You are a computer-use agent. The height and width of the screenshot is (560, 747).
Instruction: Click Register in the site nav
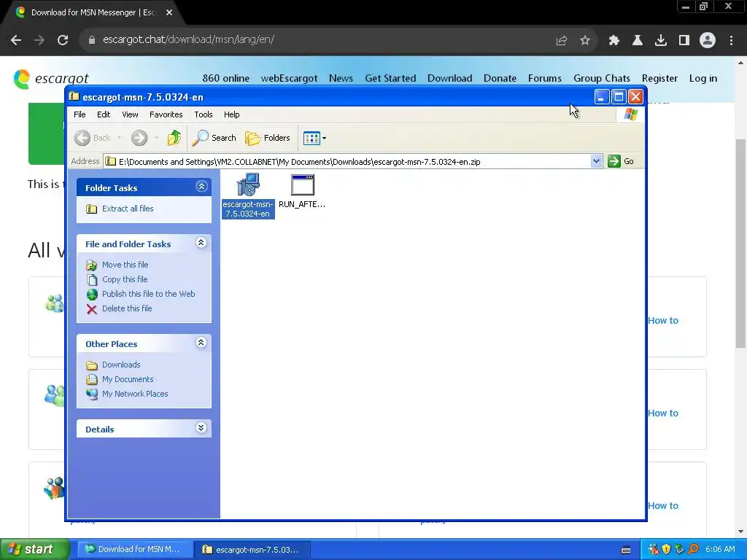(x=659, y=79)
